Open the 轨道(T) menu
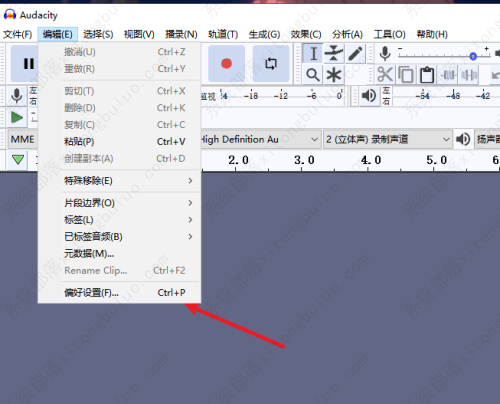500x404 pixels. [x=223, y=34]
